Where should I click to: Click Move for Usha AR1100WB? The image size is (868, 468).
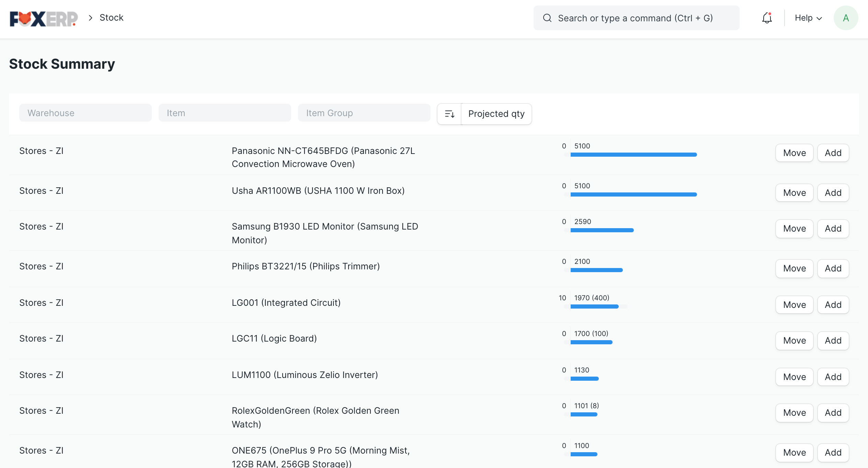[x=795, y=193]
